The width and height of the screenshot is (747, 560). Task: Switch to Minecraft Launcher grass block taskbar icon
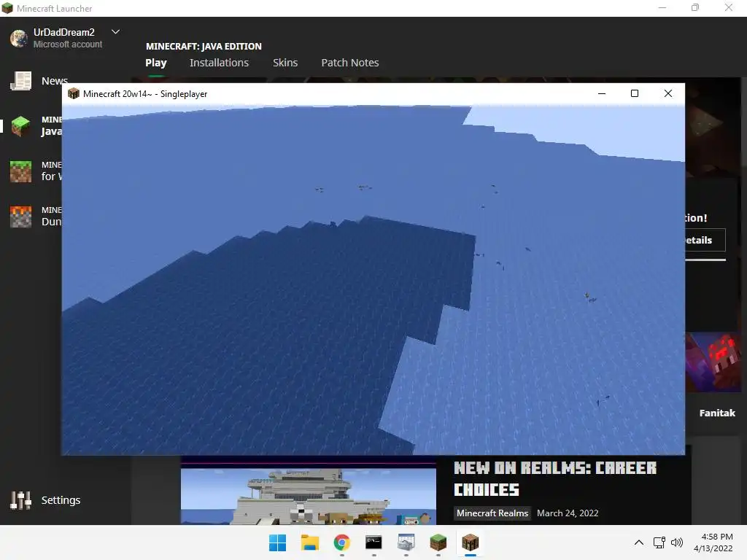pyautogui.click(x=438, y=542)
